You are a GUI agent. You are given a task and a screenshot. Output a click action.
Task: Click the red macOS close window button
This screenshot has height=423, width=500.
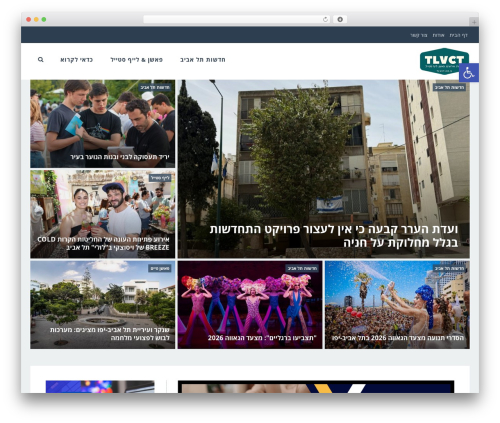pyautogui.click(x=29, y=20)
